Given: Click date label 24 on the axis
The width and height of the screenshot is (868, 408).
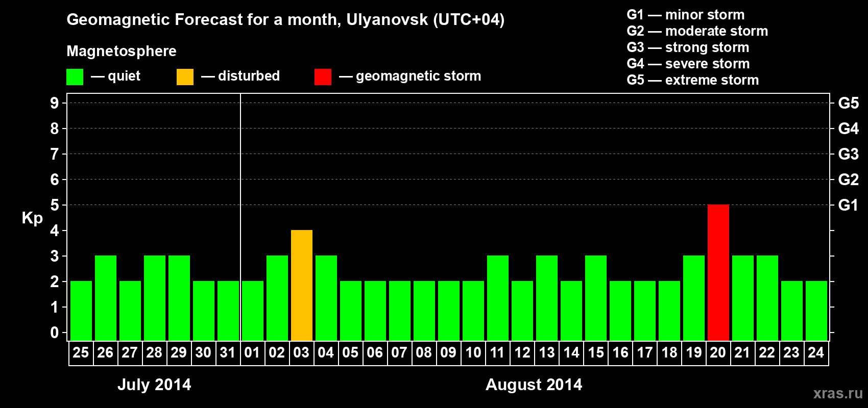Looking at the screenshot, I should [x=816, y=352].
